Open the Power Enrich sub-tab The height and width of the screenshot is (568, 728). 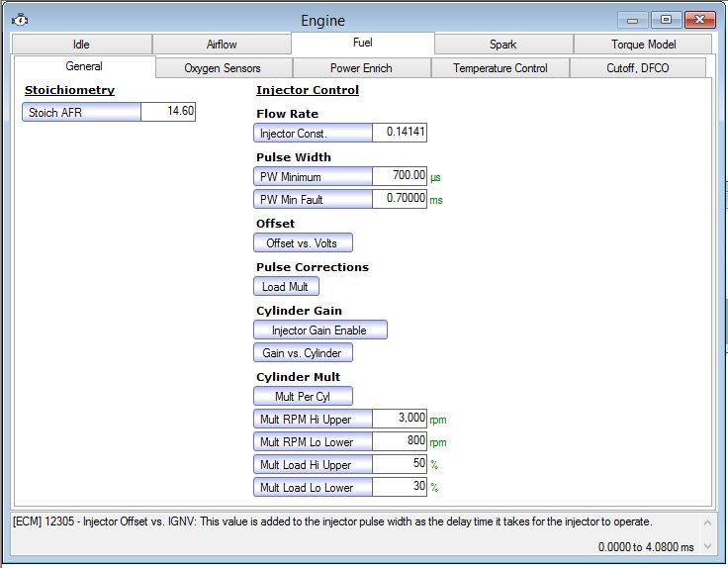[x=361, y=68]
